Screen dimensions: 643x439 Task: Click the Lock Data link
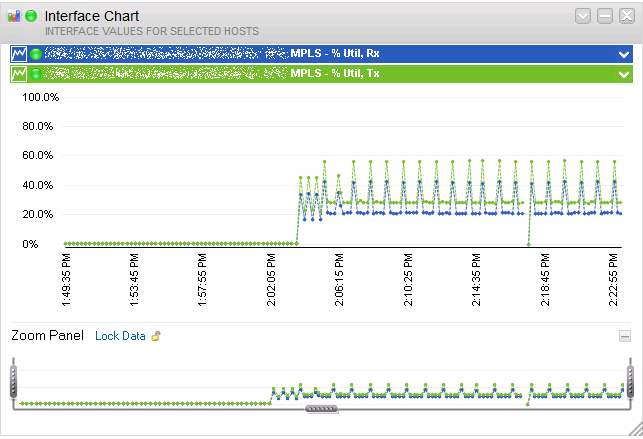click(120, 336)
